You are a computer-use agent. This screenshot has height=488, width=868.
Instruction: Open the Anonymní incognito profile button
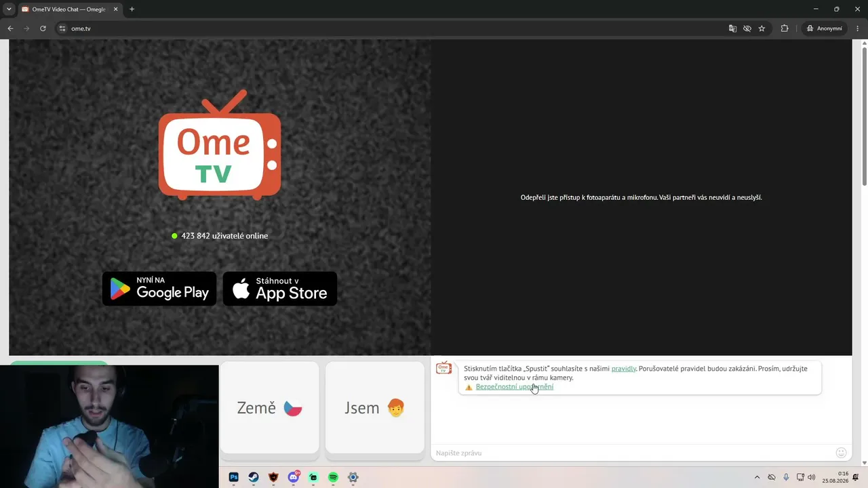[825, 28]
